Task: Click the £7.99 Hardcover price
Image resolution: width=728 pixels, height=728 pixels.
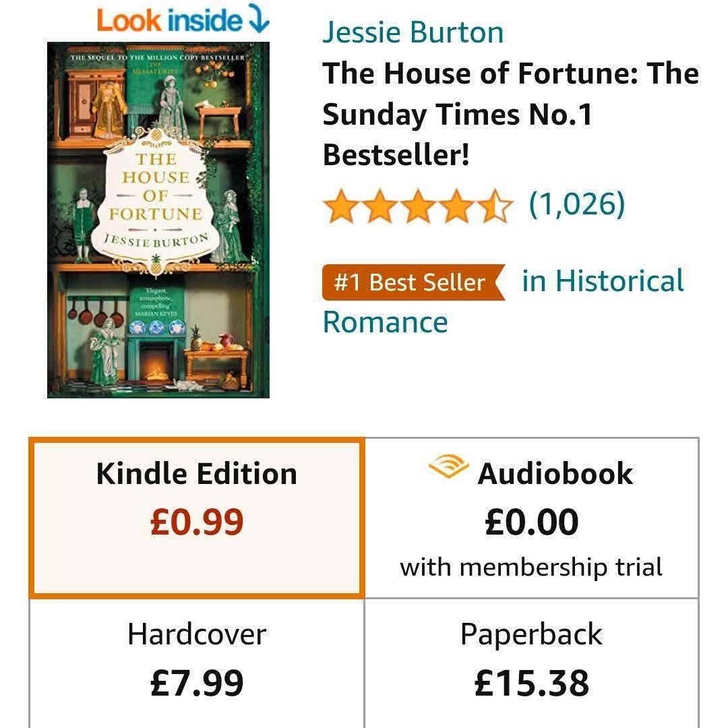Action: coord(197,684)
